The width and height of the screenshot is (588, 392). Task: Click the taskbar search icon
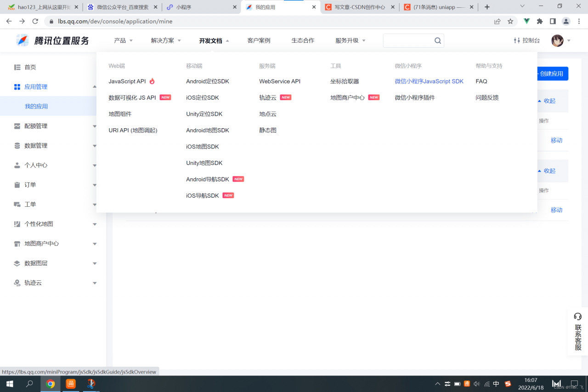(x=29, y=384)
